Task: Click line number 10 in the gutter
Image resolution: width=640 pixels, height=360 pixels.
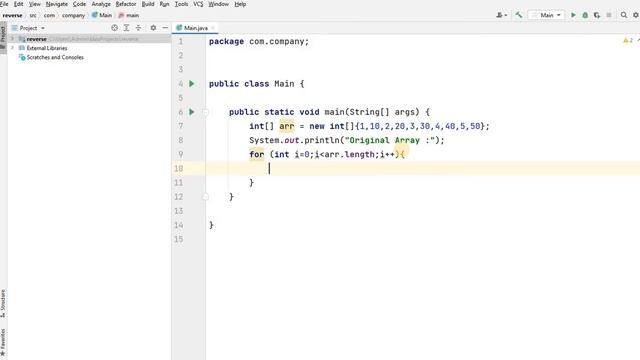Action: coord(178,168)
